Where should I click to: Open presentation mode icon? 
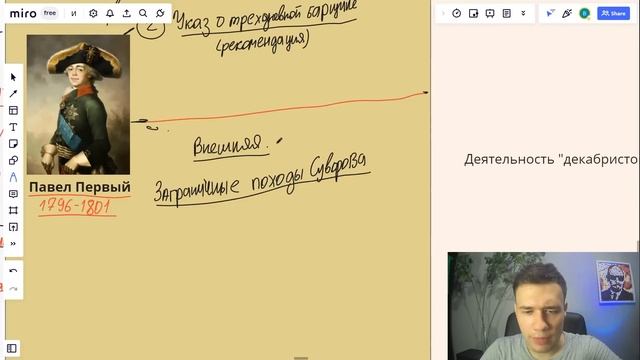[x=490, y=13]
